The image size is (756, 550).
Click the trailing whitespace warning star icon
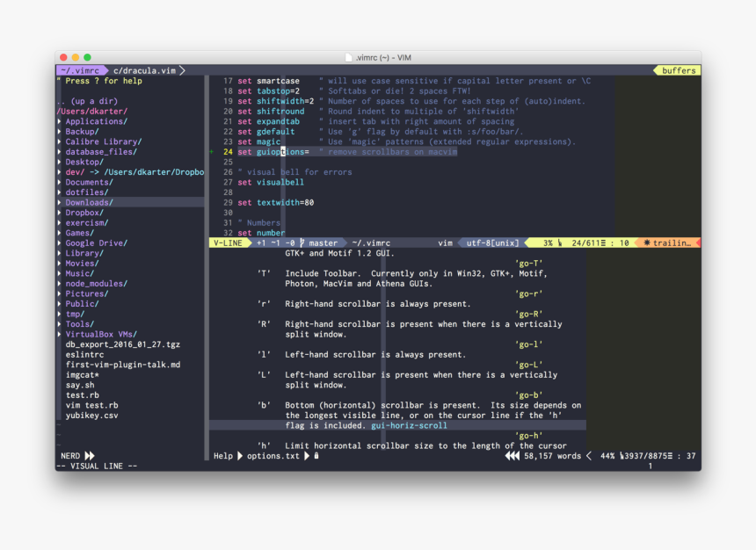point(646,243)
